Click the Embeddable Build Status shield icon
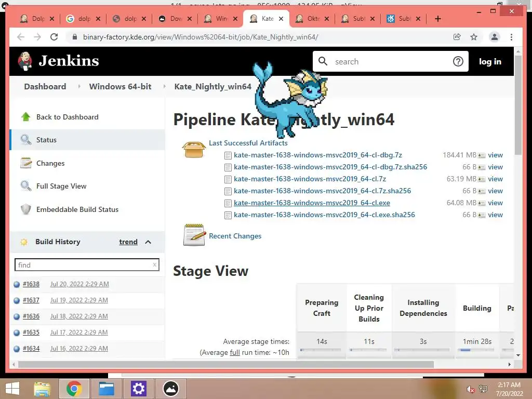 [x=26, y=209]
